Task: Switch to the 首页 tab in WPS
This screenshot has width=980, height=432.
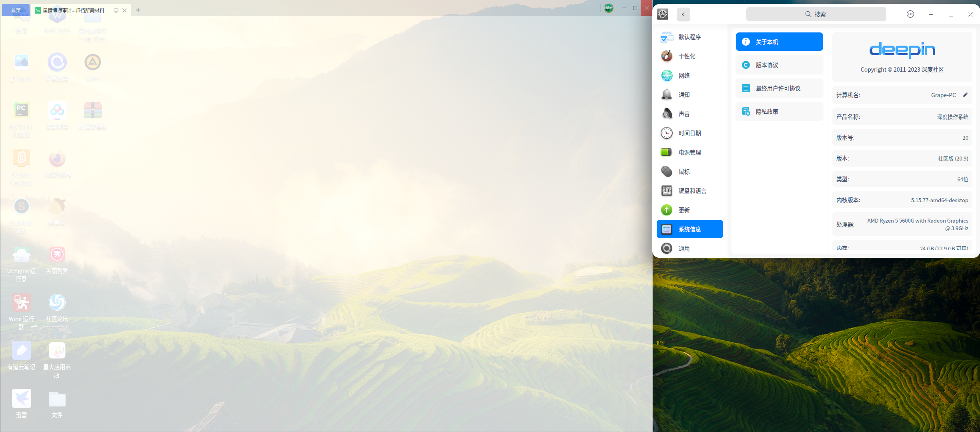Action: tap(16, 10)
